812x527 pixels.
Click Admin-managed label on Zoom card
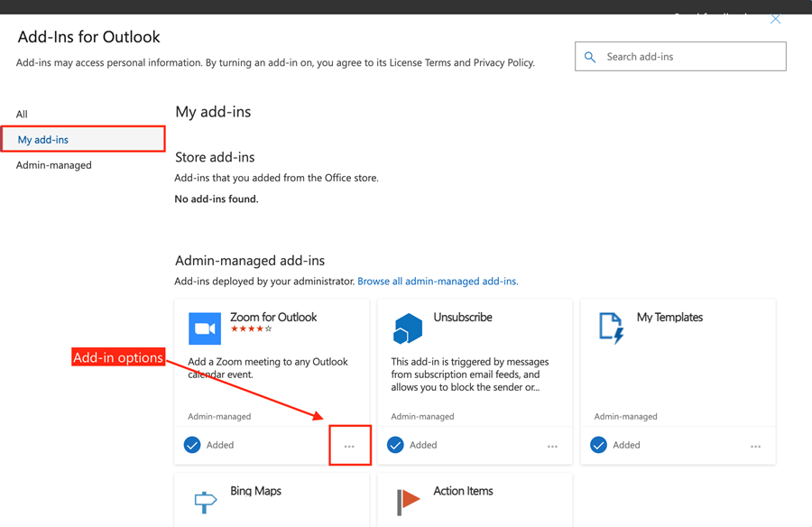(219, 417)
